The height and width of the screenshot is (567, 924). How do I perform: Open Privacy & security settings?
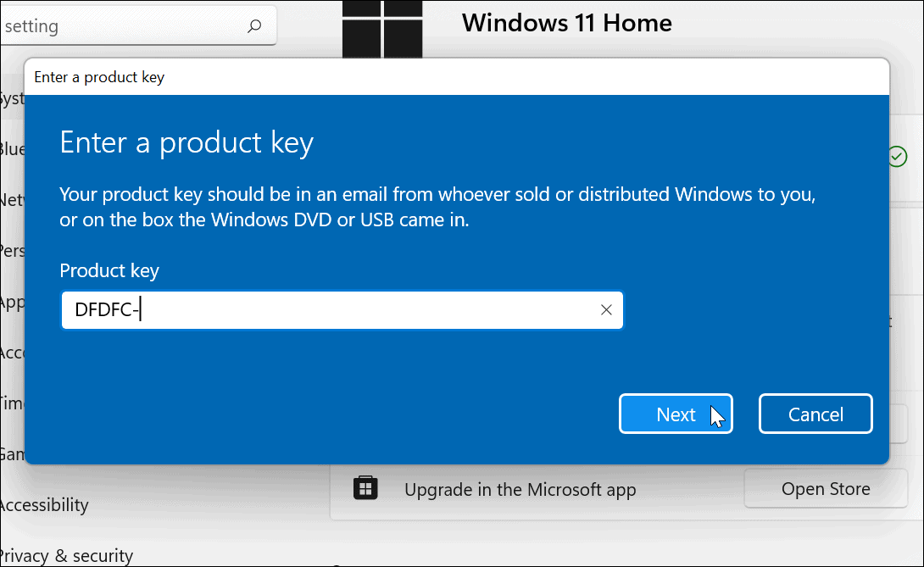(x=66, y=555)
